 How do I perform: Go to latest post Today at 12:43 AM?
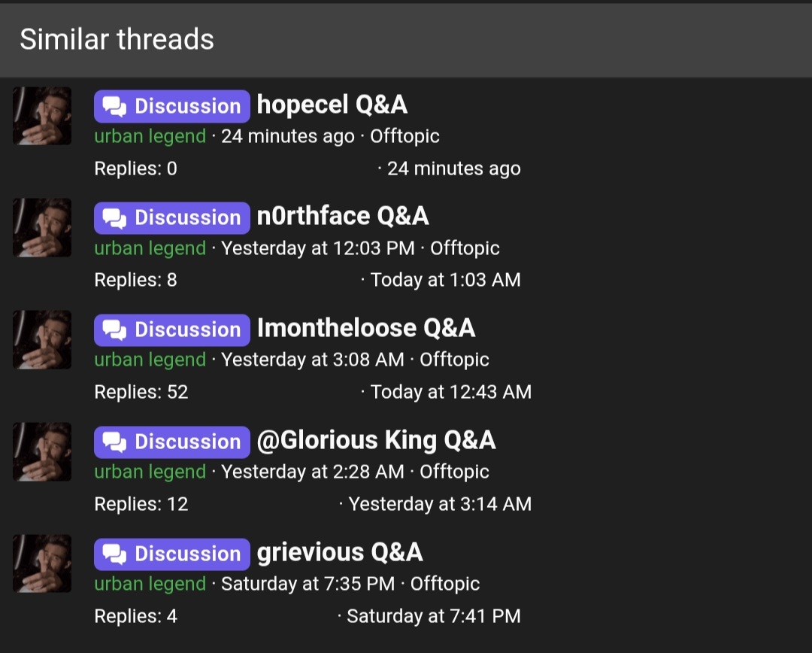pos(450,392)
